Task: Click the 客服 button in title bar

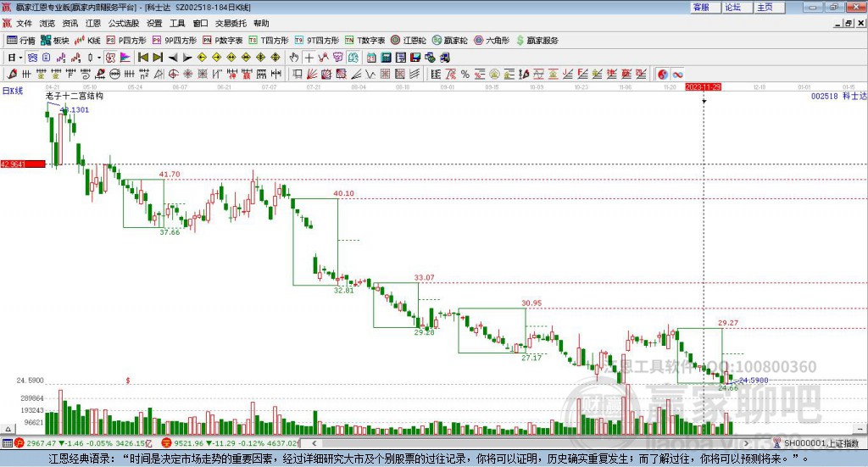Action: (705, 7)
